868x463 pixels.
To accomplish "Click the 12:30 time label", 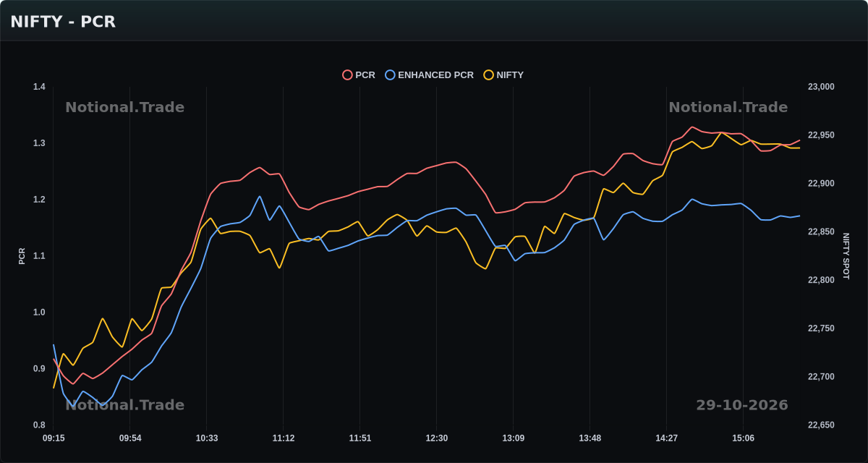I will coord(437,438).
